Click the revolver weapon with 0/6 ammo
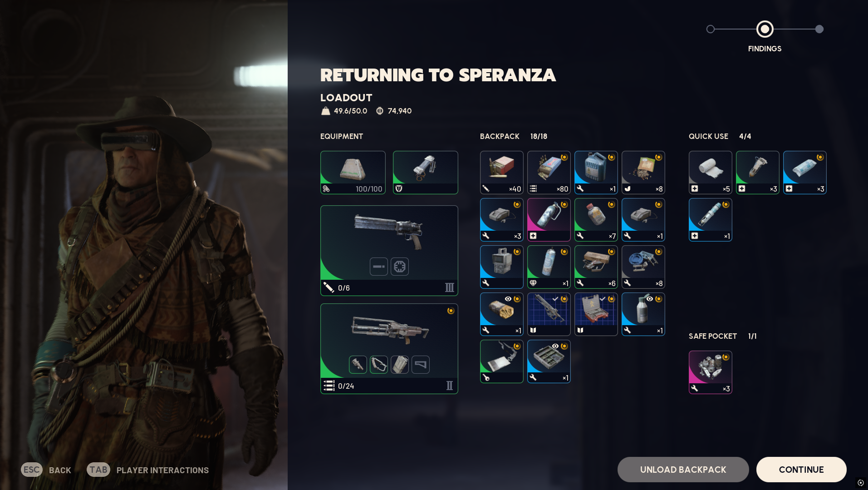 point(389,250)
